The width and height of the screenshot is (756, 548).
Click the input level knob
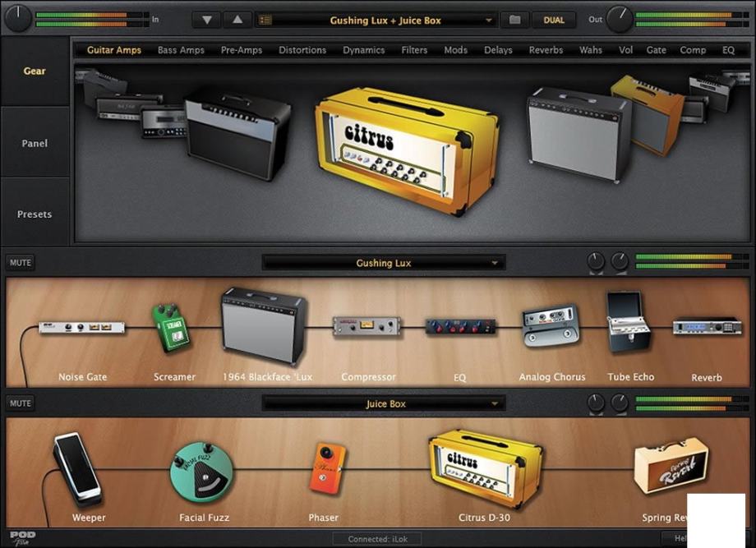coord(18,18)
